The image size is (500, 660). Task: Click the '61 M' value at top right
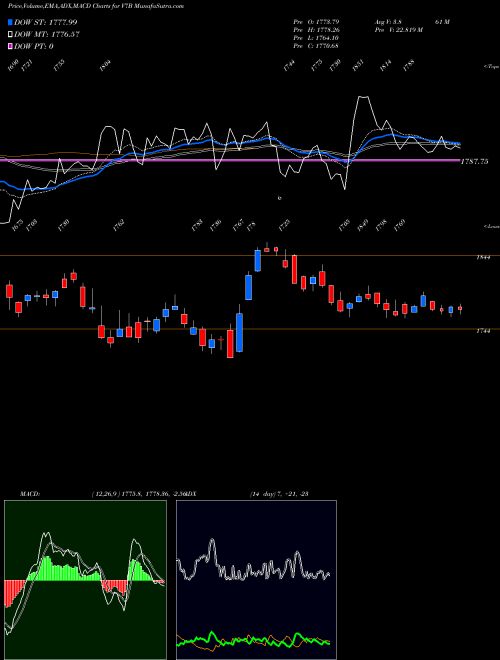tap(442, 21)
